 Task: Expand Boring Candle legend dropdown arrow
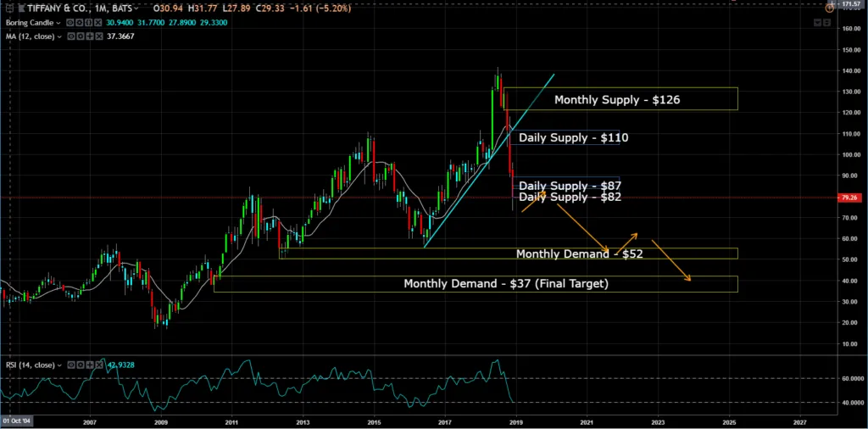(58, 23)
